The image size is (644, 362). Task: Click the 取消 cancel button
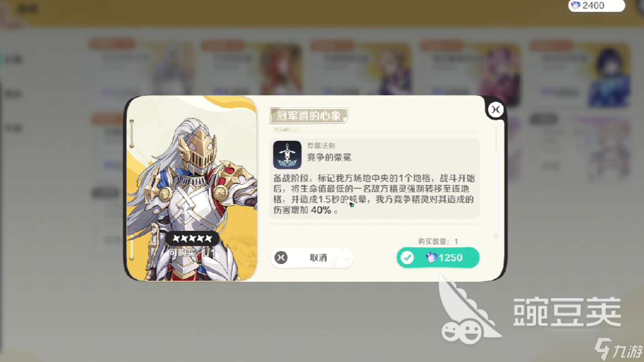pyautogui.click(x=312, y=258)
